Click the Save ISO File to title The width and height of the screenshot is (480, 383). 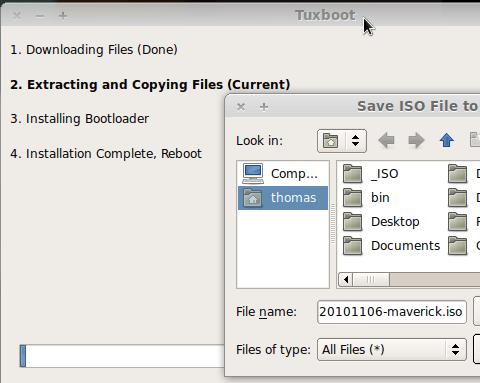pyautogui.click(x=418, y=106)
